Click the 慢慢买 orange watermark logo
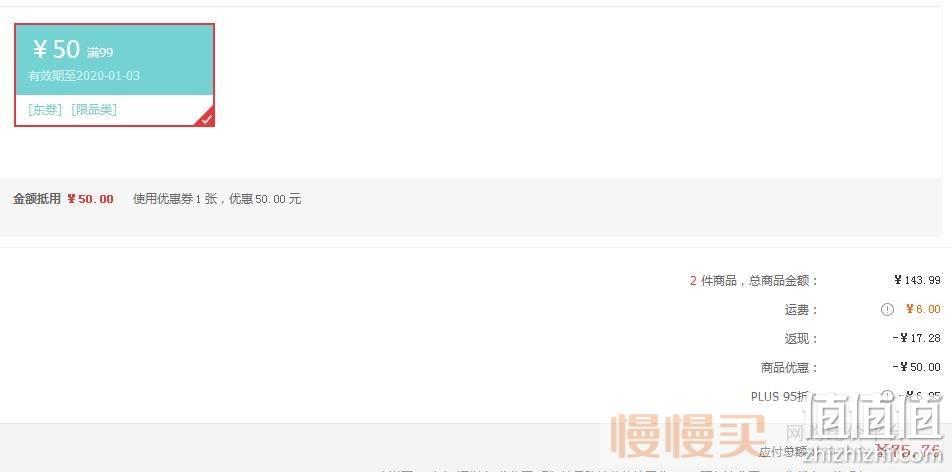Viewport: 952px width, 472px height. click(688, 436)
